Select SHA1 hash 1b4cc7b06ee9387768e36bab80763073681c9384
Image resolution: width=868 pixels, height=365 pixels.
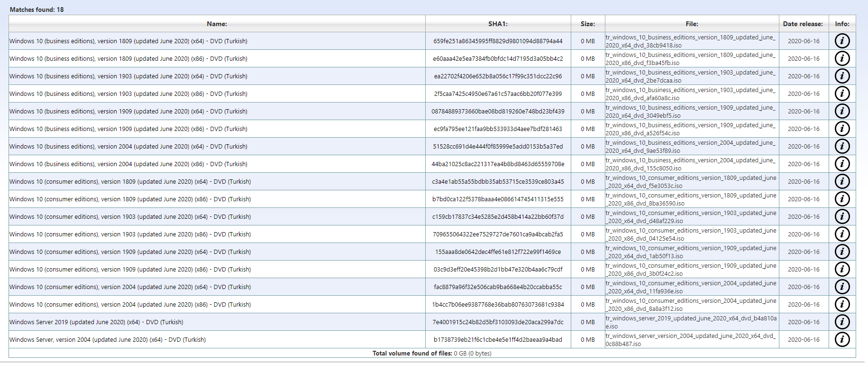[498, 305]
